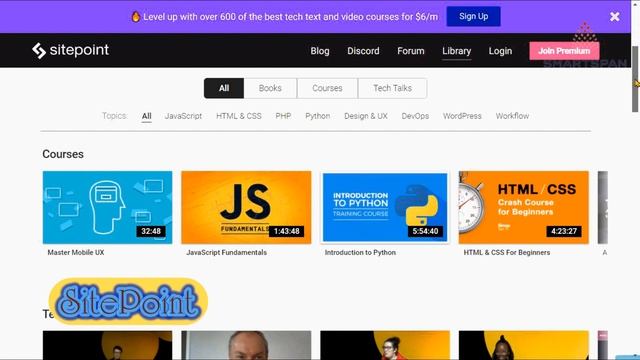Image resolution: width=640 pixels, height=360 pixels.
Task: Filter topics by Python
Action: 318,116
